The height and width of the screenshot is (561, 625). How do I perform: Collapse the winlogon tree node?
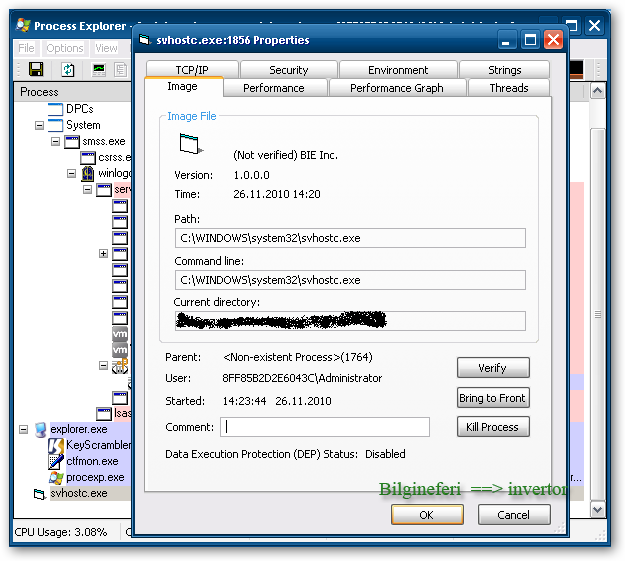(71, 173)
